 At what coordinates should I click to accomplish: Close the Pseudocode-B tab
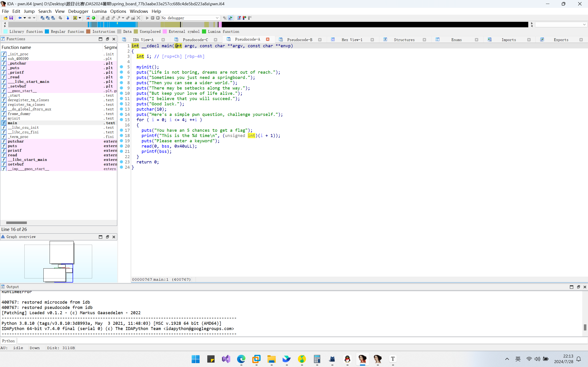coord(320,40)
